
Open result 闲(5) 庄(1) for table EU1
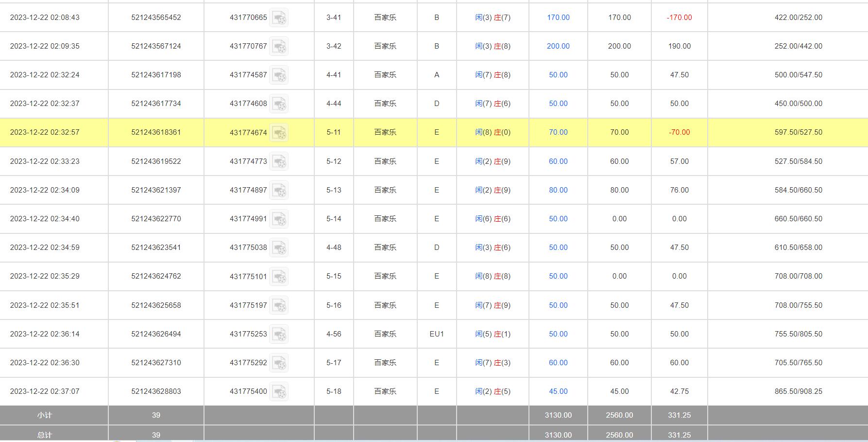tap(493, 334)
